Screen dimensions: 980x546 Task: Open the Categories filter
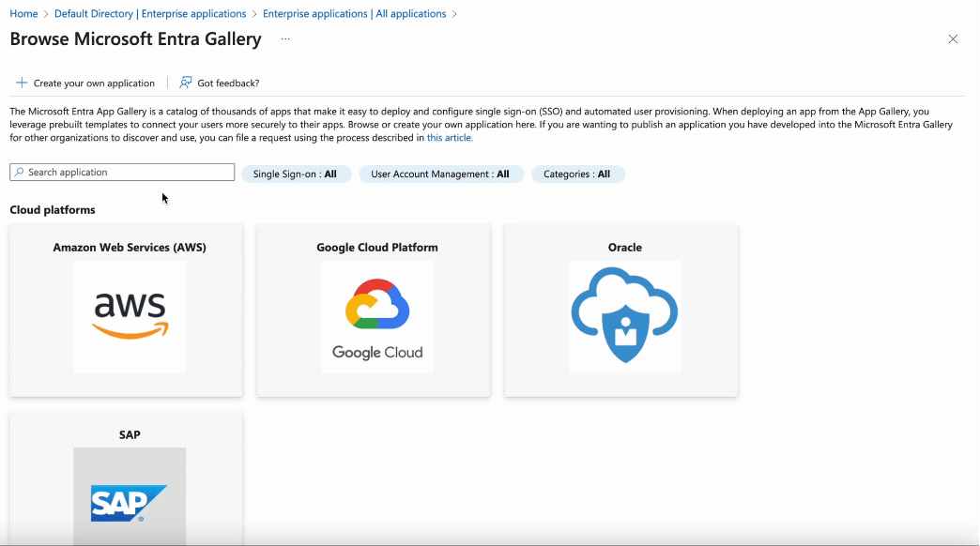[577, 174]
